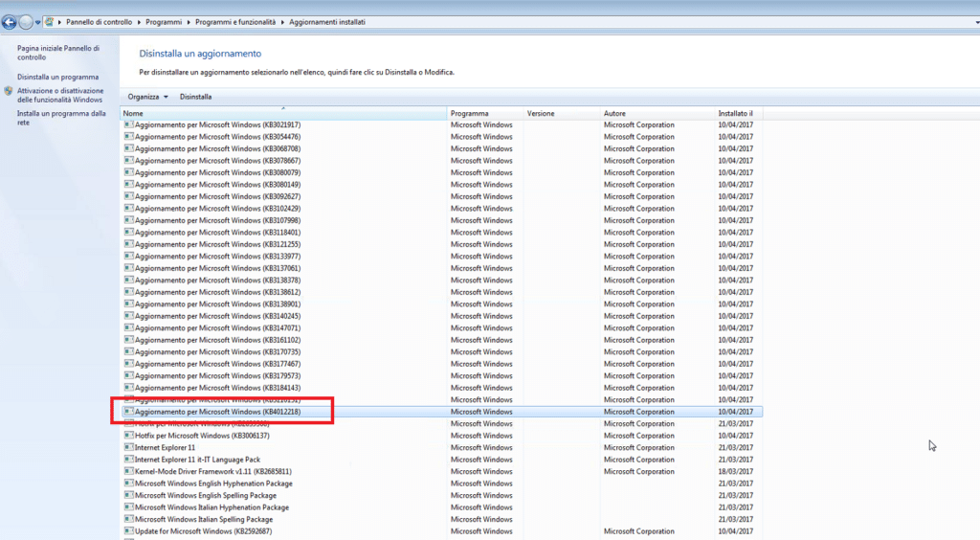This screenshot has height=540, width=980.
Task: Click icon of update KB3092627
Action: coord(129,195)
